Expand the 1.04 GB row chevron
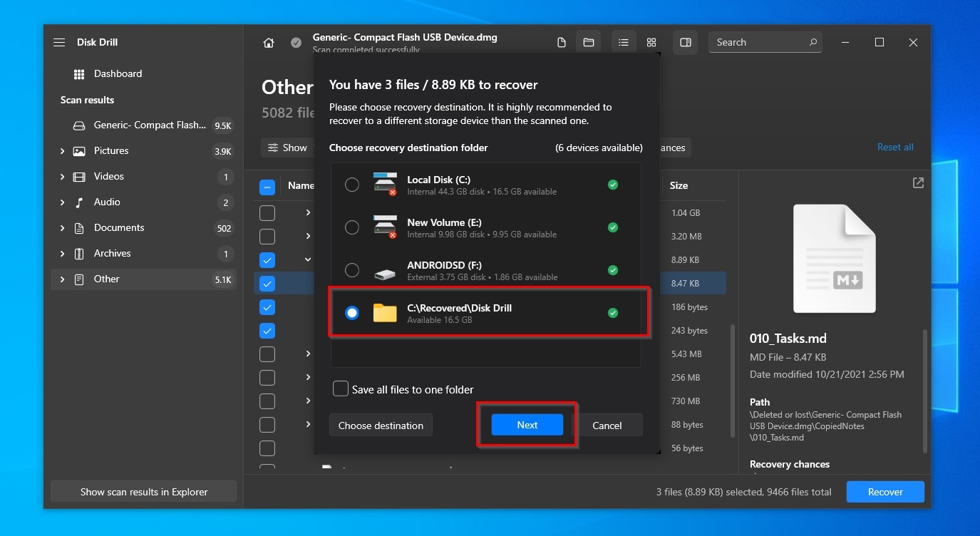 pyautogui.click(x=308, y=212)
